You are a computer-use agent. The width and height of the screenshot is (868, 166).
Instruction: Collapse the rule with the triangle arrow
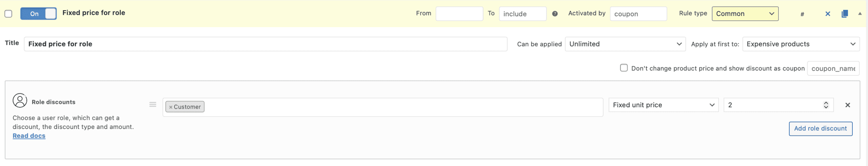[x=860, y=14]
